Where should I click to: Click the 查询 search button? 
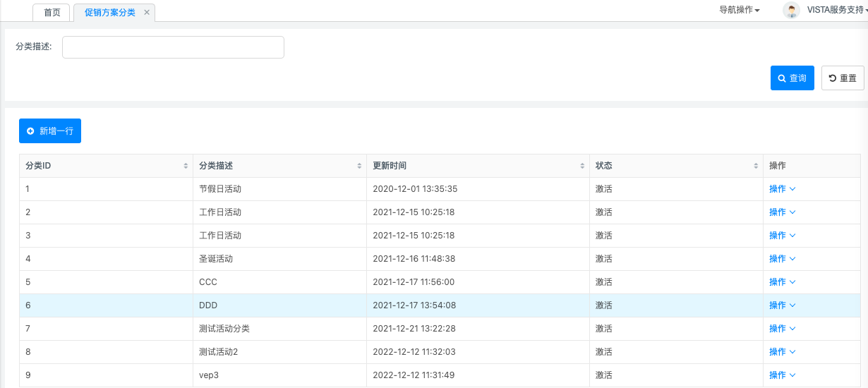tap(792, 78)
